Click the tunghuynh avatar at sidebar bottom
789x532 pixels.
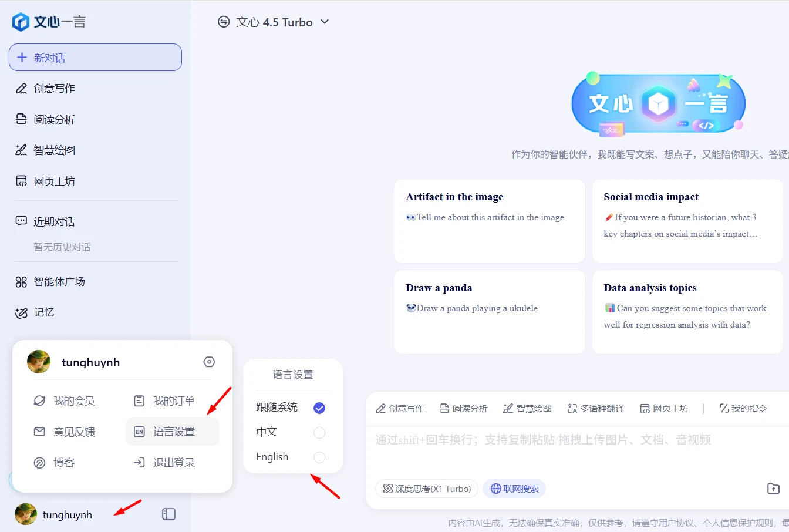coord(26,514)
